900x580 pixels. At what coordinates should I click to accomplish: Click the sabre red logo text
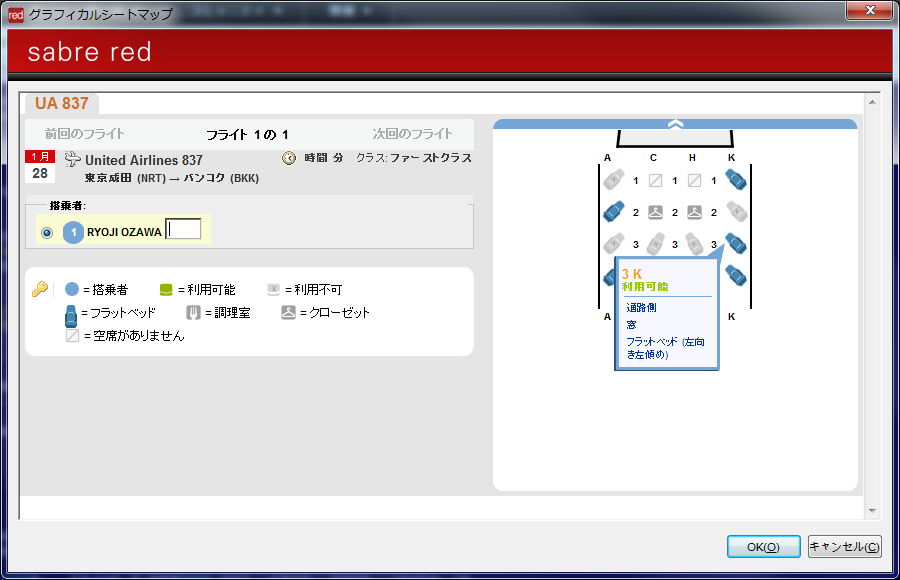click(90, 52)
